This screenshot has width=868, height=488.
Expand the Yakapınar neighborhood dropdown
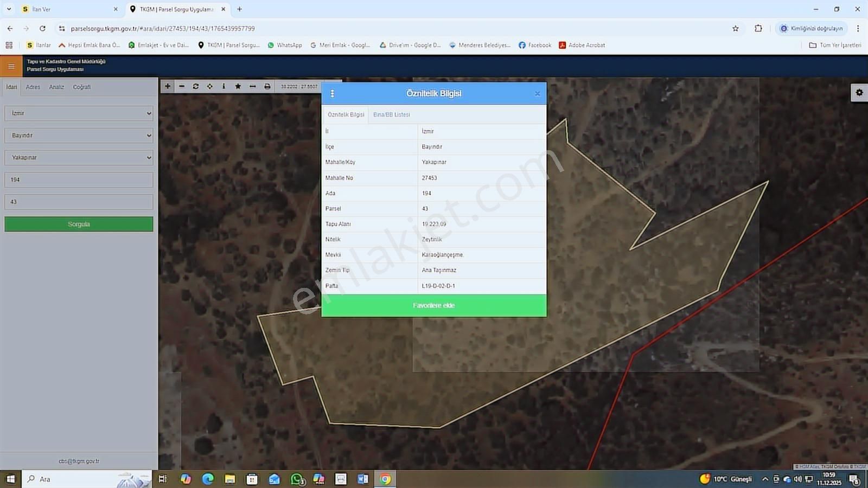[x=79, y=158]
